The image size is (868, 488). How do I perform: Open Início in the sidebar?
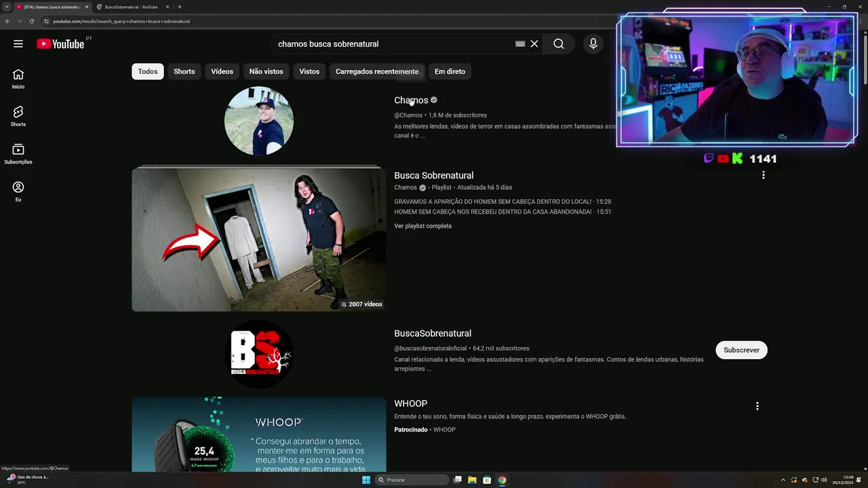(18, 79)
